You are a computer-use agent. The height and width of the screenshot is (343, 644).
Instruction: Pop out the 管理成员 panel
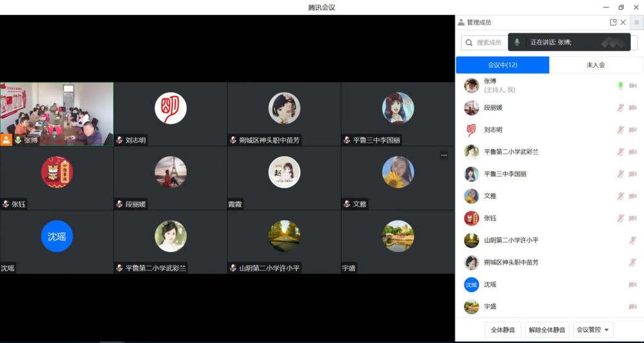(613, 23)
